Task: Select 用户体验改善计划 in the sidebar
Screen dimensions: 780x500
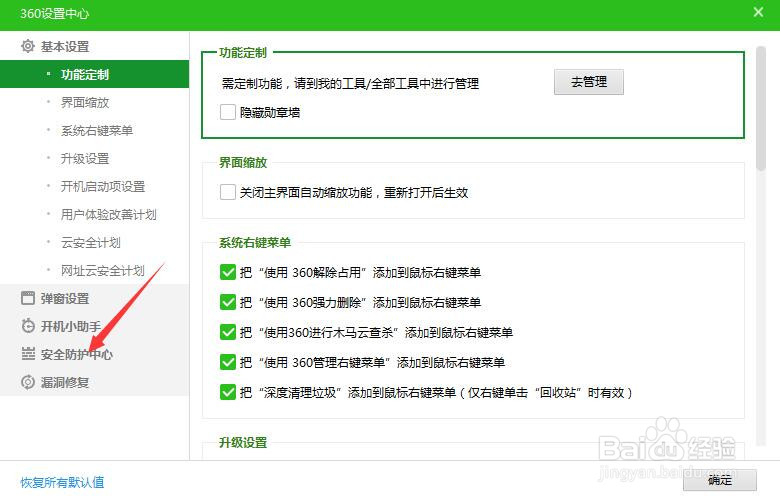Action: pos(95,214)
